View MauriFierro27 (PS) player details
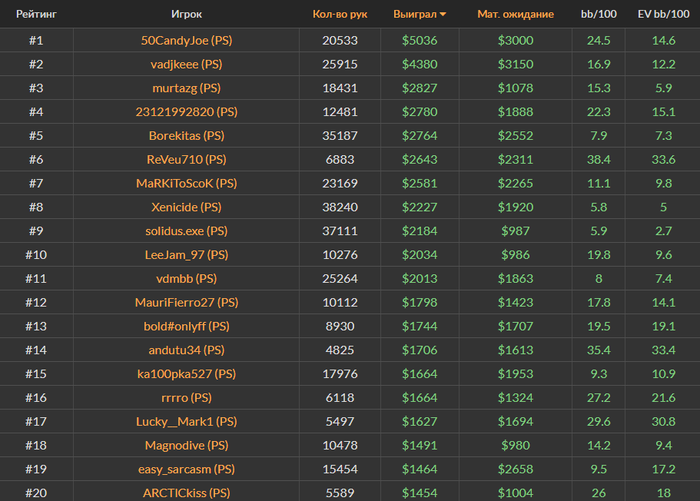700x501 pixels. (x=186, y=302)
